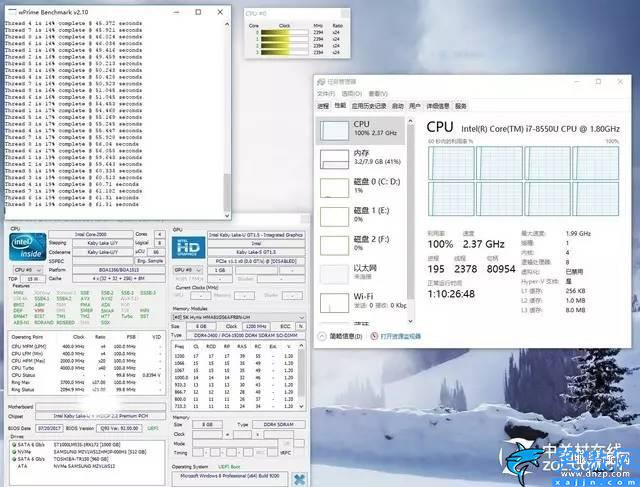
Task: Click the first CPU core usage graph
Action: 451,163
